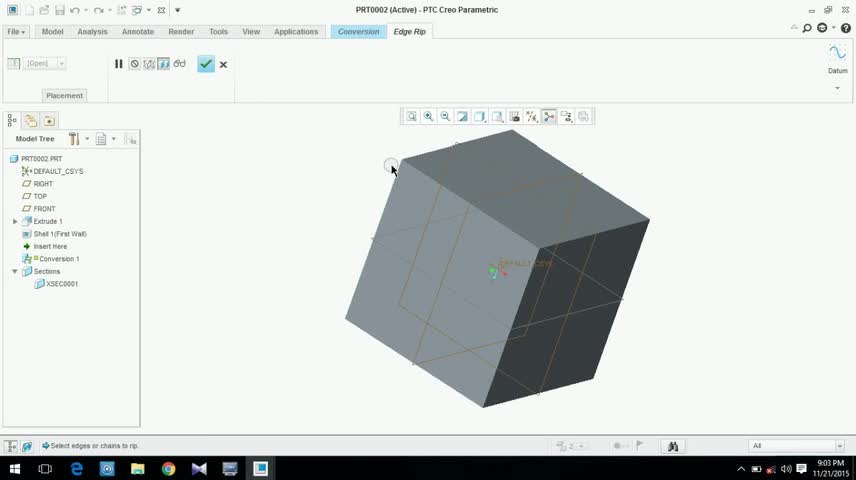Open Model Tree settings hammer icon
The width and height of the screenshot is (856, 480).
(x=74, y=139)
